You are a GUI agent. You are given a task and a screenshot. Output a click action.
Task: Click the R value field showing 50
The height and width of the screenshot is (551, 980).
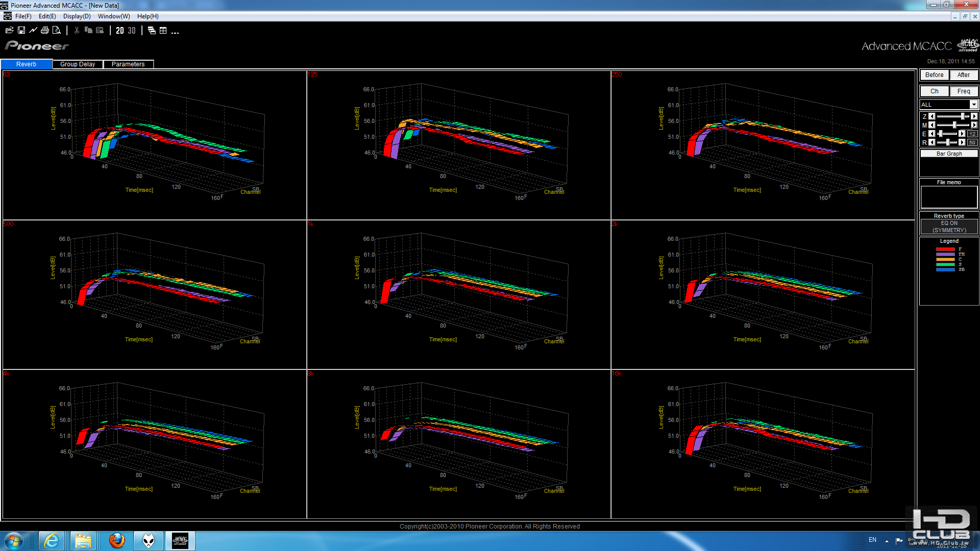point(972,142)
